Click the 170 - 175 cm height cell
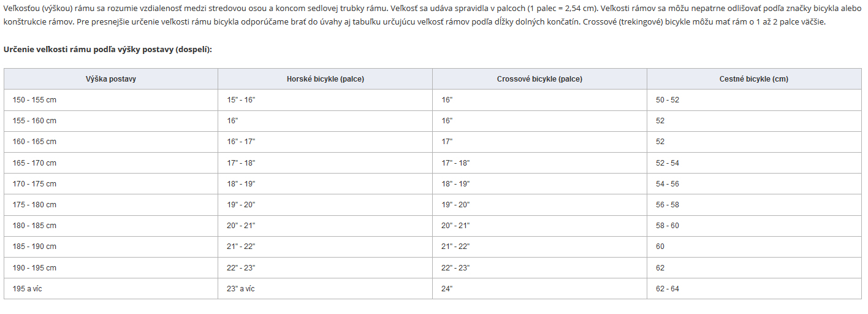868x314 pixels. 111,184
